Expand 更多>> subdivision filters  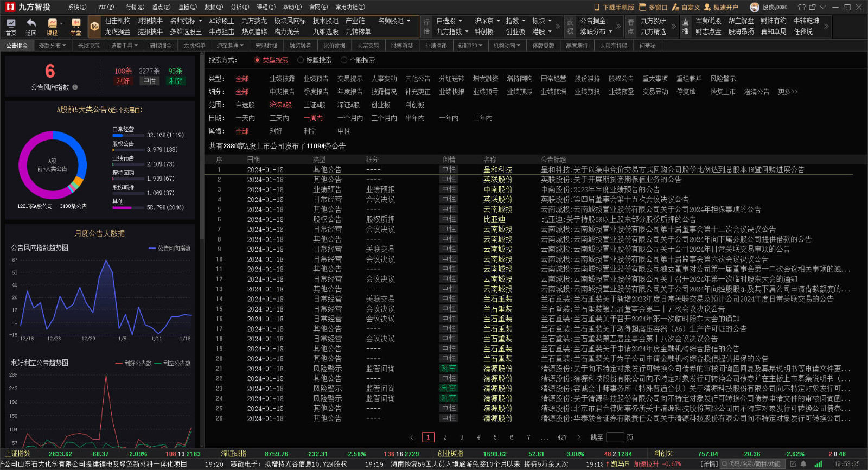pos(788,92)
